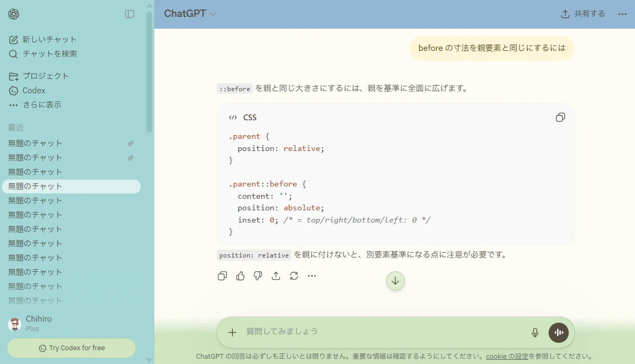Open the cookie の設定 link
Viewport: 635px width, 364px height.
tap(507, 356)
